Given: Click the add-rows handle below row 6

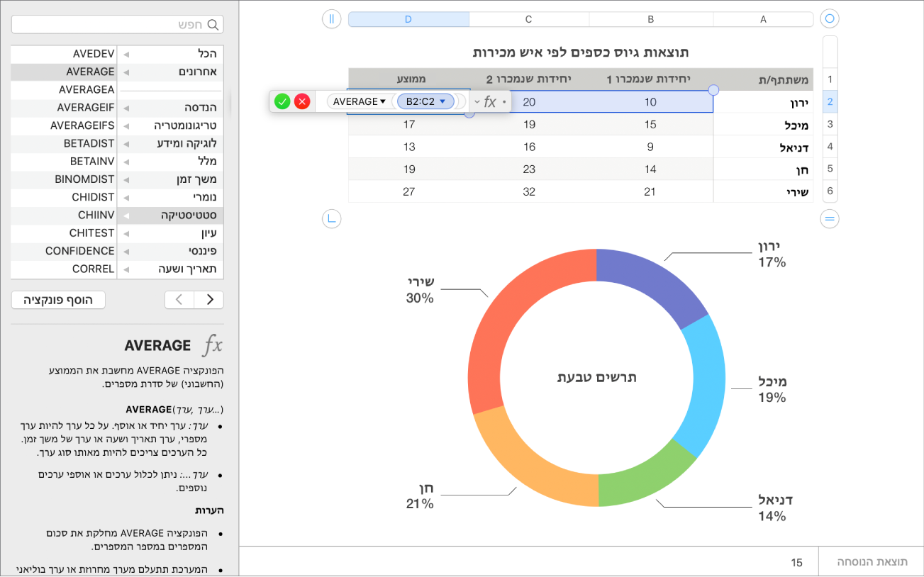Looking at the screenshot, I should (x=829, y=219).
